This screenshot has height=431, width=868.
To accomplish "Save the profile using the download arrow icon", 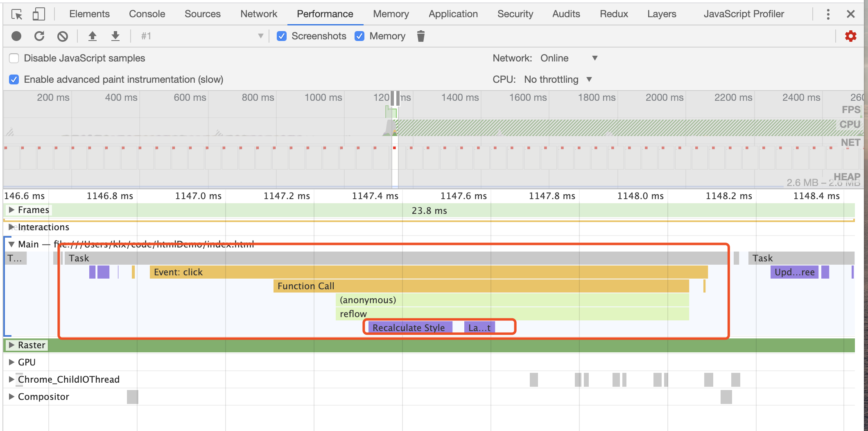I will [x=115, y=36].
